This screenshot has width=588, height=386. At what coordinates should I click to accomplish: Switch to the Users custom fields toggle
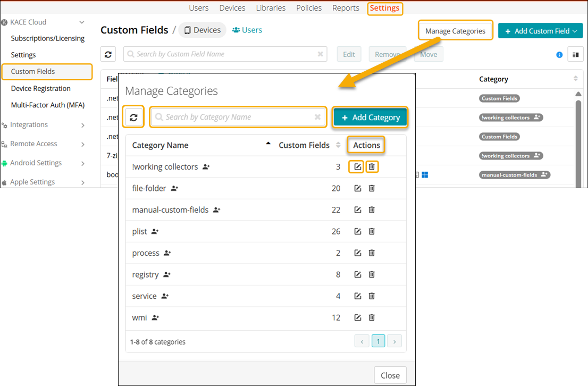[x=247, y=30]
